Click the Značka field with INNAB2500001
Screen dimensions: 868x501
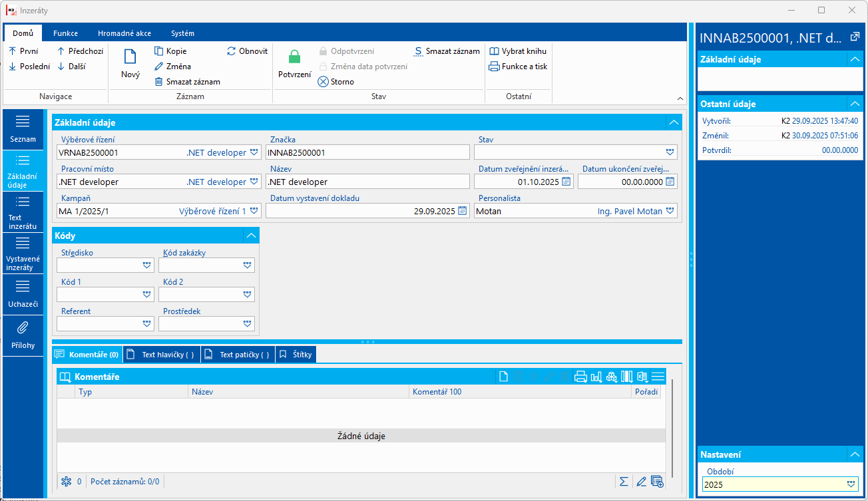click(367, 152)
